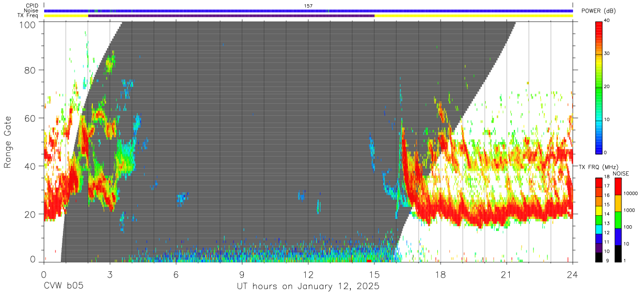The width and height of the screenshot is (644, 297).
Task: Click the 12 hour tick label
Action: (x=308, y=275)
